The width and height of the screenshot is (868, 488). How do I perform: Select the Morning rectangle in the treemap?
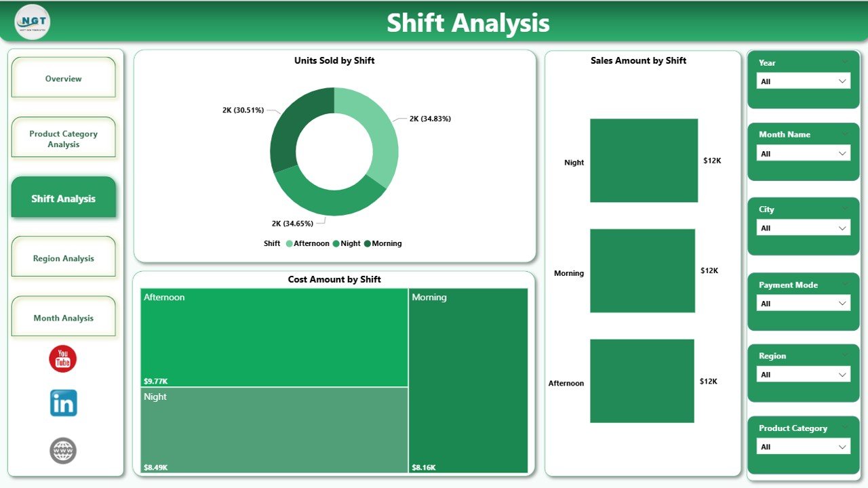[x=468, y=380]
